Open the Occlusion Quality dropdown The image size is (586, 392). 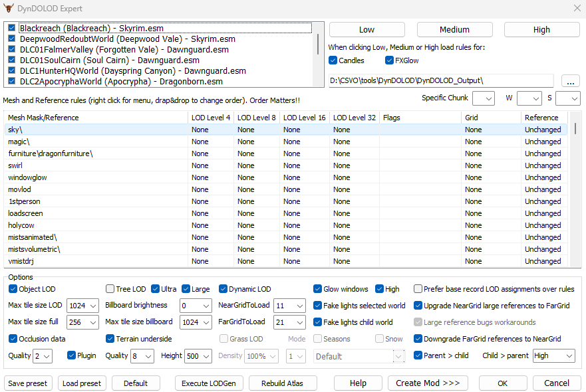pyautogui.click(x=43, y=355)
